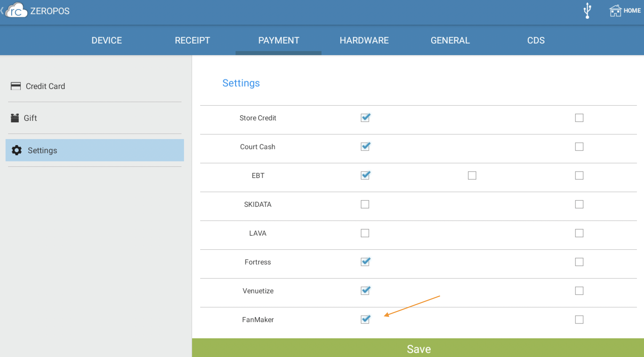Switch to the HARDWARE tab

[x=364, y=40]
